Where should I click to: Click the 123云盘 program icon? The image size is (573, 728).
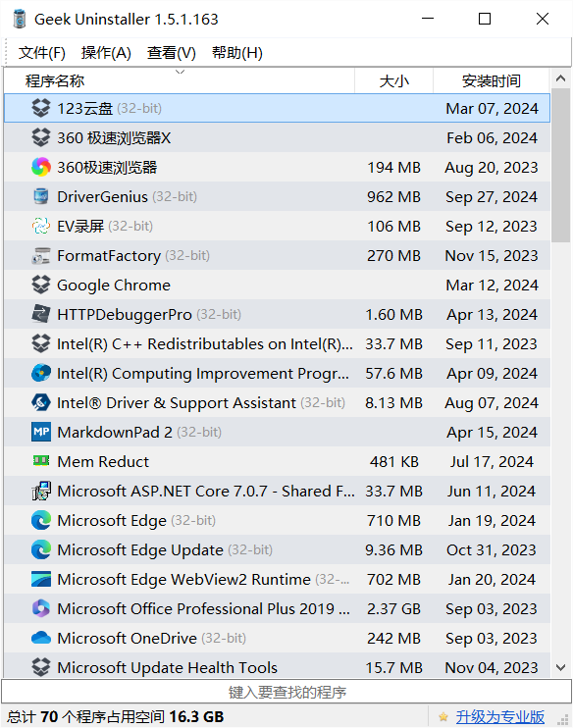click(x=41, y=108)
